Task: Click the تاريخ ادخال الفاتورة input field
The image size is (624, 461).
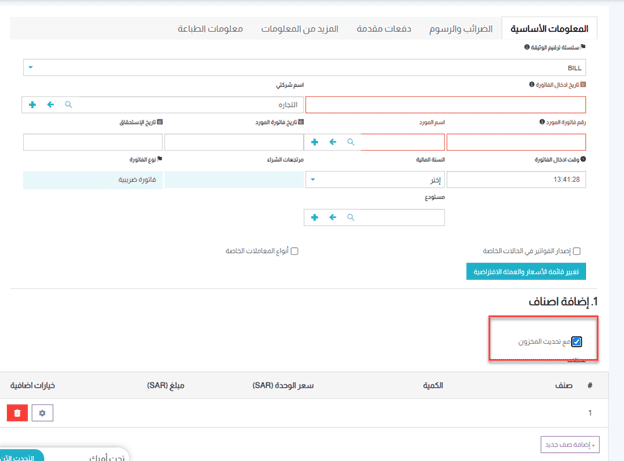Action: pos(445,104)
